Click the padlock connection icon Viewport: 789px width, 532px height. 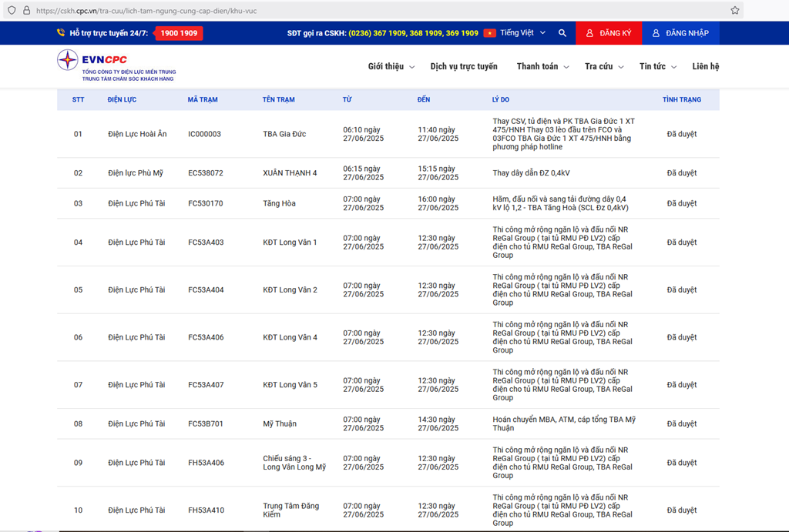point(27,10)
